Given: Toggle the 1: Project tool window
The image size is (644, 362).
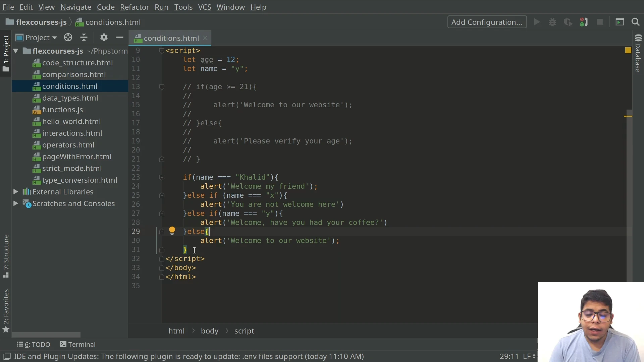Looking at the screenshot, I should click(6, 53).
